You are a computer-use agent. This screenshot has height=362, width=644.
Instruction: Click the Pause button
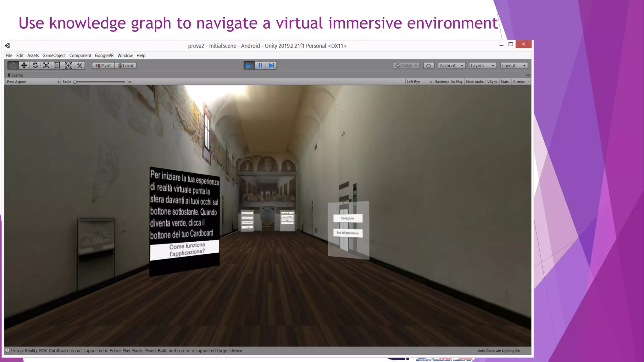pos(260,66)
